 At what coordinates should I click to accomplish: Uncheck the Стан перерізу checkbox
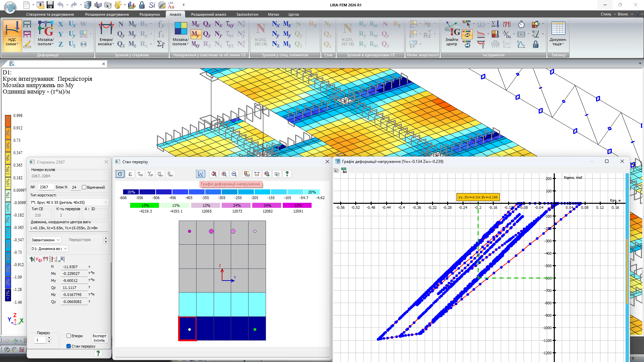[68, 346]
